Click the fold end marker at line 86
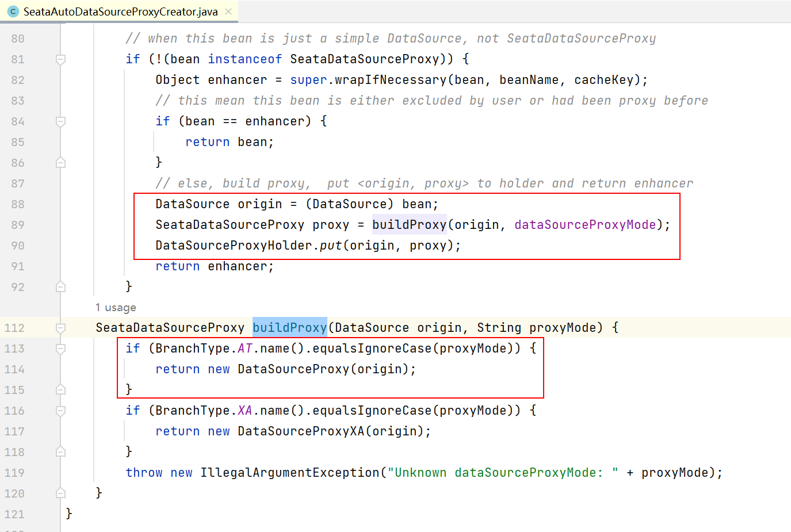The height and width of the screenshot is (532, 791). (x=60, y=163)
